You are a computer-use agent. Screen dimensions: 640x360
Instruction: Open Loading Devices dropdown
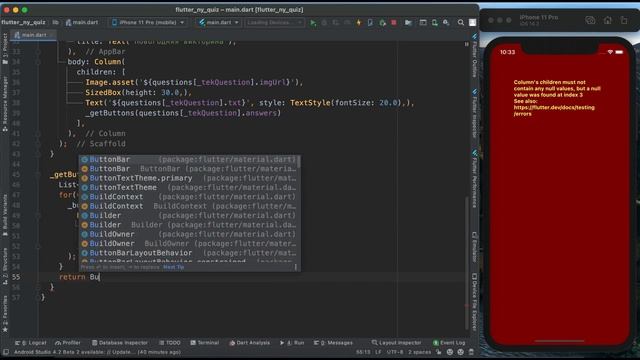pyautogui.click(x=274, y=22)
